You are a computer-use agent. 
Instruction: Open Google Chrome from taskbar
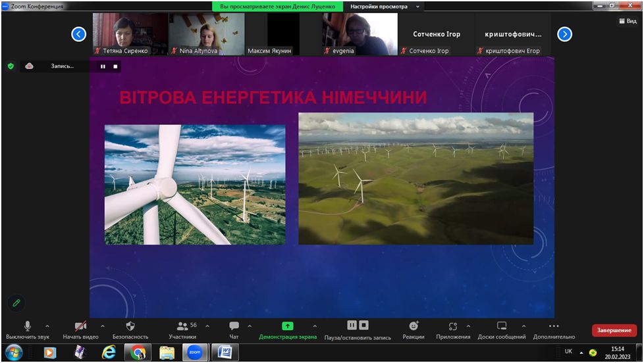(138, 352)
